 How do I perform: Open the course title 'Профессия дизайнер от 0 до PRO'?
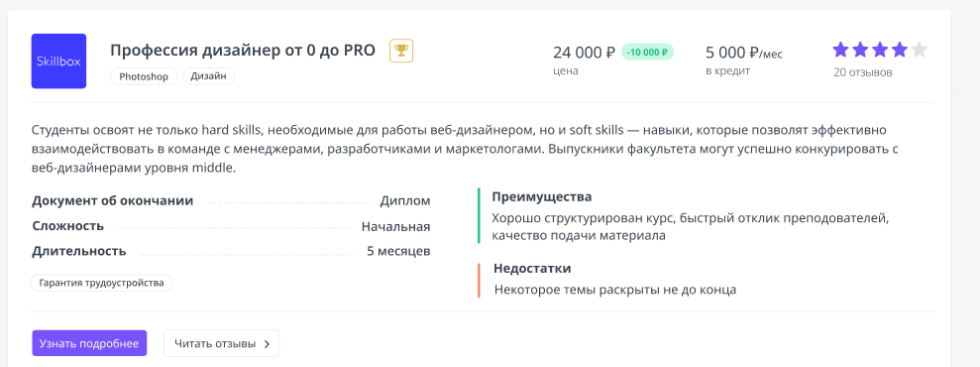tap(243, 51)
